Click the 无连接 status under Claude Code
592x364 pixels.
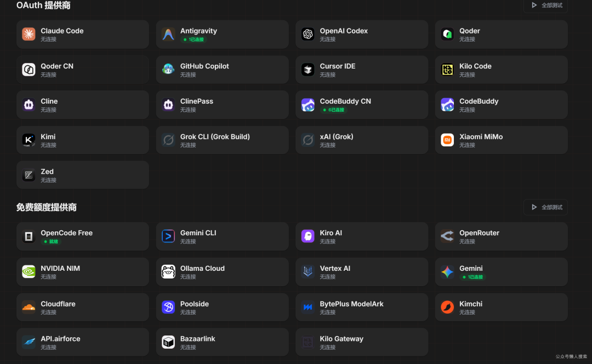point(48,39)
